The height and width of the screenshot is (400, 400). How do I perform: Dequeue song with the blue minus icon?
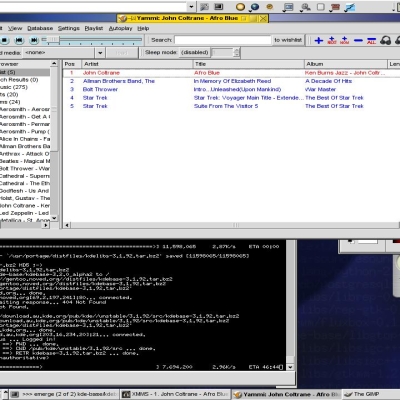pos(358,40)
